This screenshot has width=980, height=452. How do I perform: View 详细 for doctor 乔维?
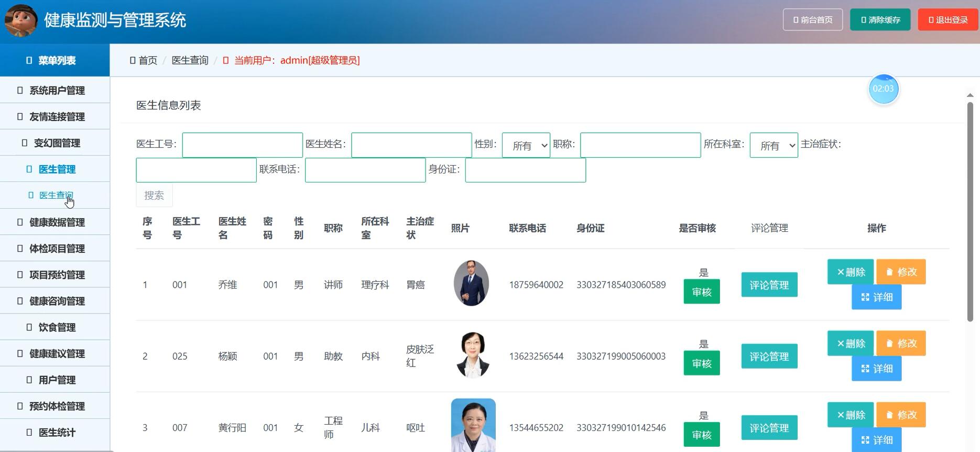[x=877, y=297]
